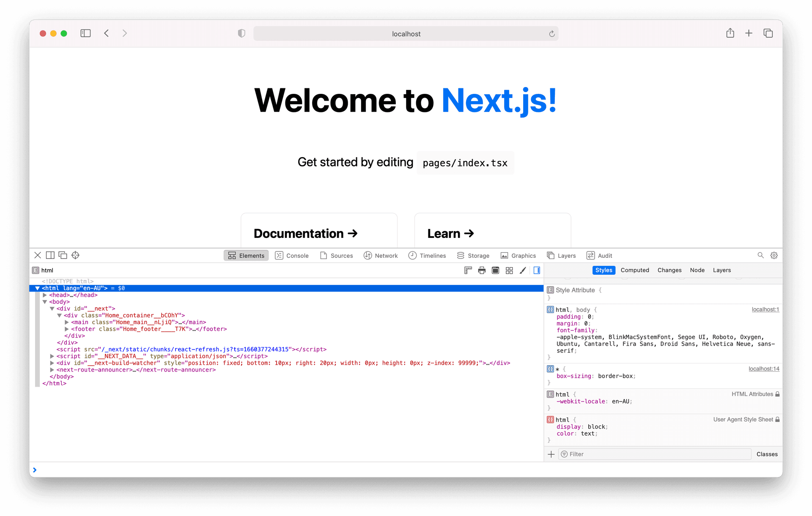
Task: Open the Timelines panel
Action: tap(427, 255)
